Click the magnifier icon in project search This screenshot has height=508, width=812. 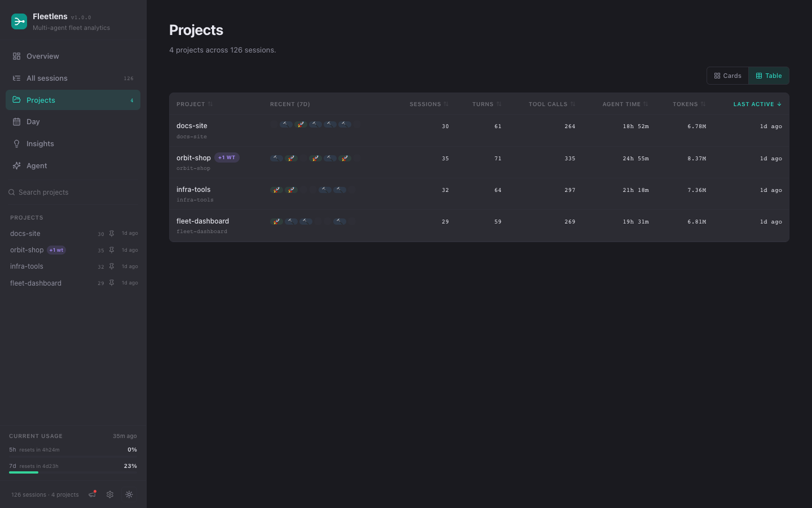point(11,192)
